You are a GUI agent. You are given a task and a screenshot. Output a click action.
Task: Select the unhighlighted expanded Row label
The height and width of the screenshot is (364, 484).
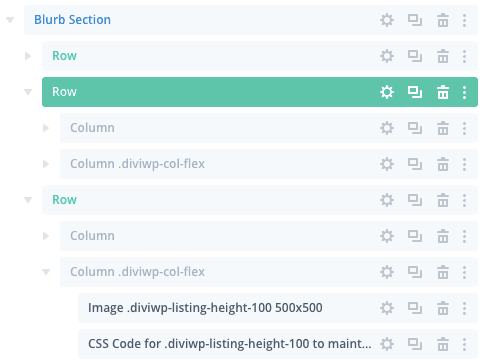(x=64, y=200)
